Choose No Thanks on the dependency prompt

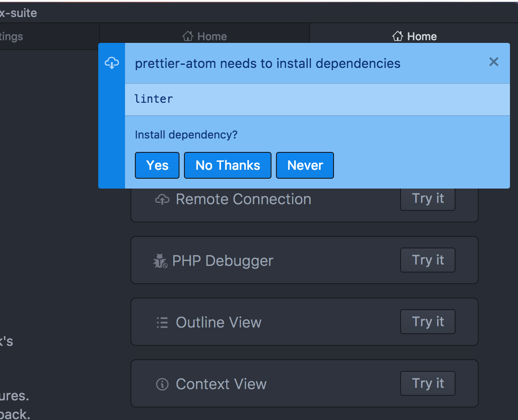(x=228, y=165)
